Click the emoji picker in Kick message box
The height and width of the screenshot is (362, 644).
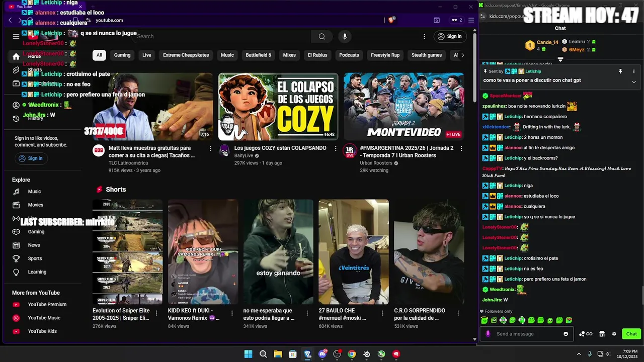point(566,334)
